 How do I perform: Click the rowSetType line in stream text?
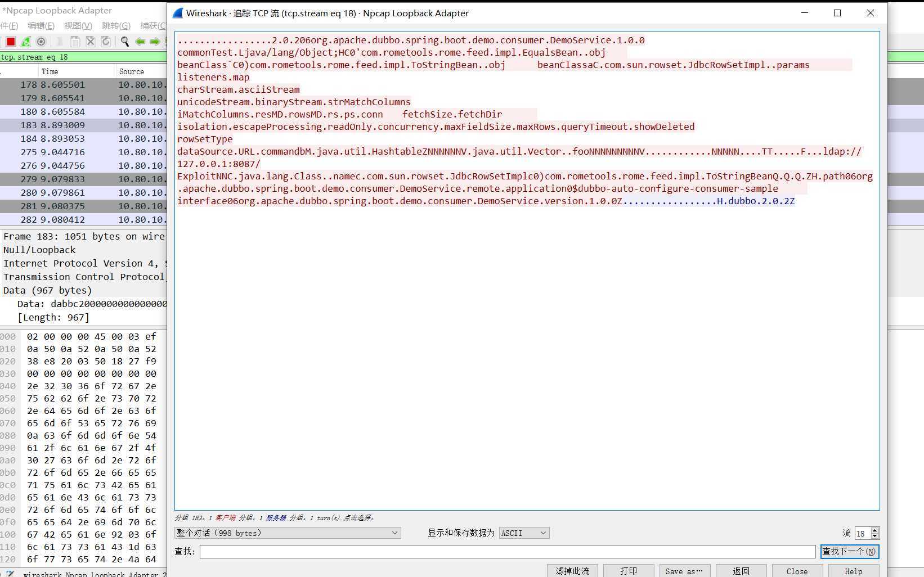tap(205, 139)
